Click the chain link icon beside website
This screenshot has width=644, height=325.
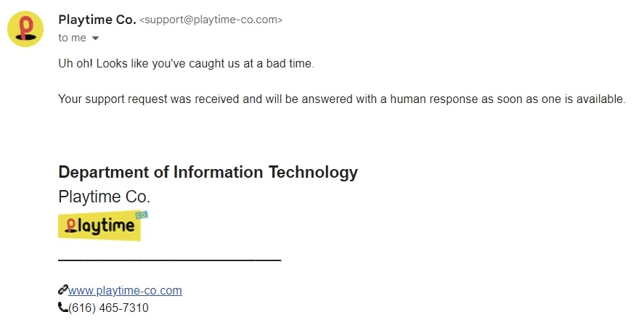pos(62,290)
